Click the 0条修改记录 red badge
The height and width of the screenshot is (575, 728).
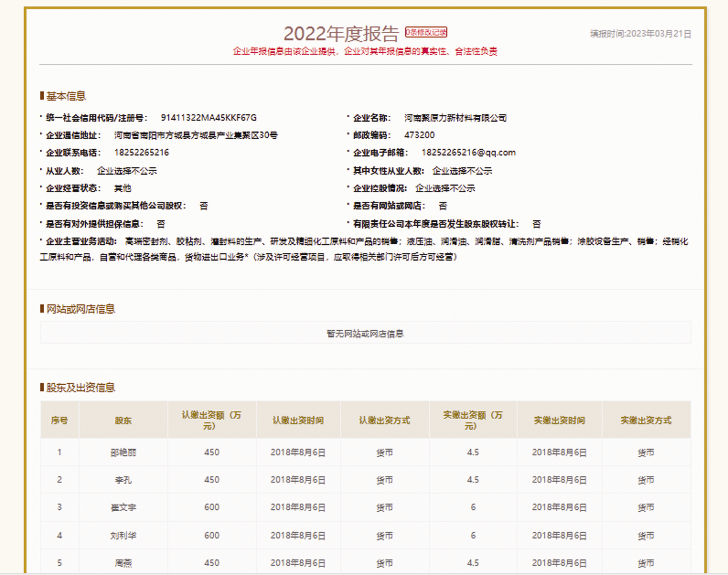[x=426, y=32]
